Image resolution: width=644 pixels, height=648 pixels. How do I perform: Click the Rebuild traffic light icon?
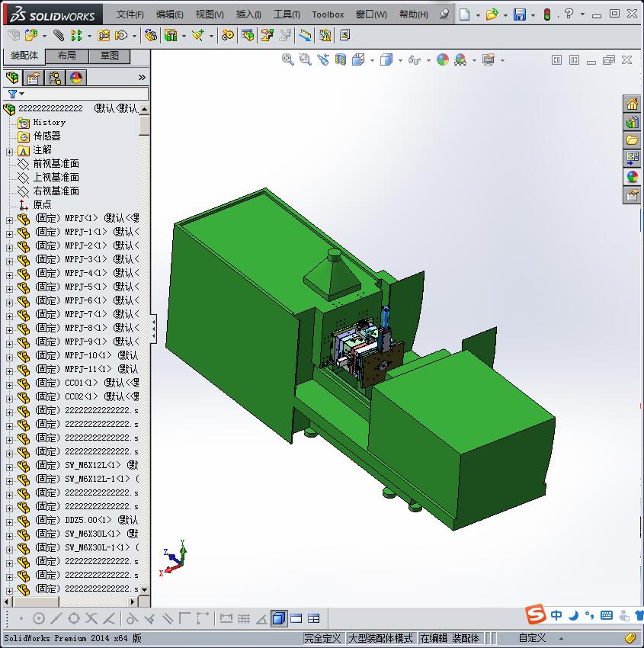point(547,14)
